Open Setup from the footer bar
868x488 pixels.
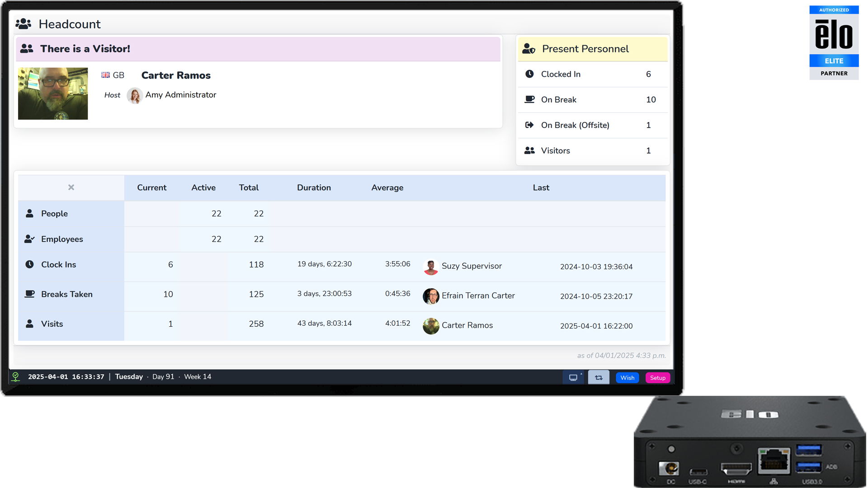pos(658,378)
